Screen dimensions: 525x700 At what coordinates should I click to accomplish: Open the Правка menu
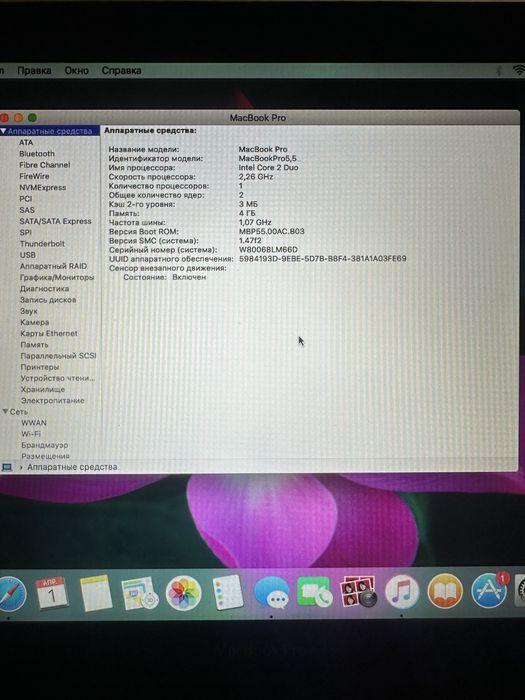pos(34,71)
